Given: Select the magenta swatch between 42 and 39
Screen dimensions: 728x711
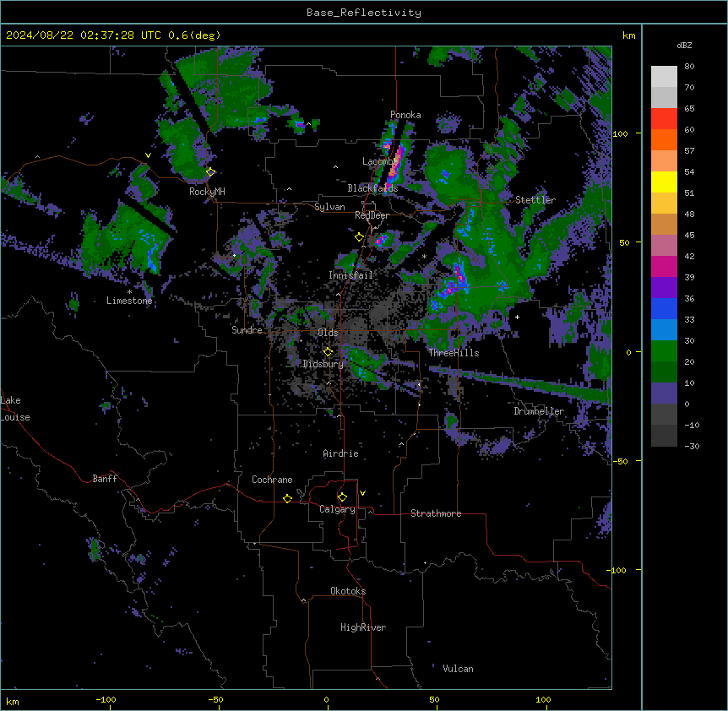Looking at the screenshot, I should coord(664,266).
